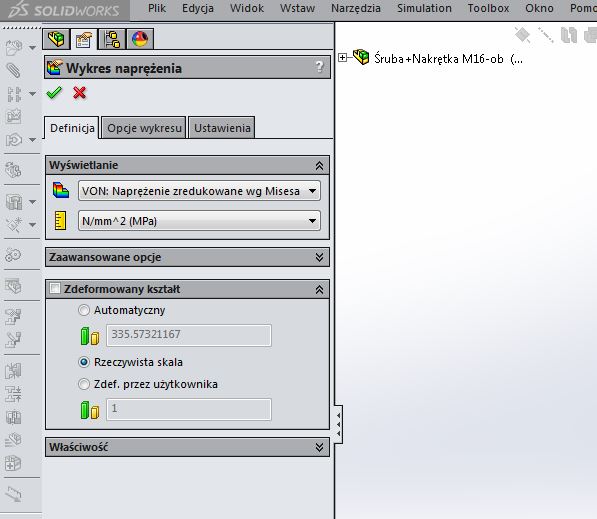Switch to the PropertyManager tab icon
The image size is (597, 519).
84,39
